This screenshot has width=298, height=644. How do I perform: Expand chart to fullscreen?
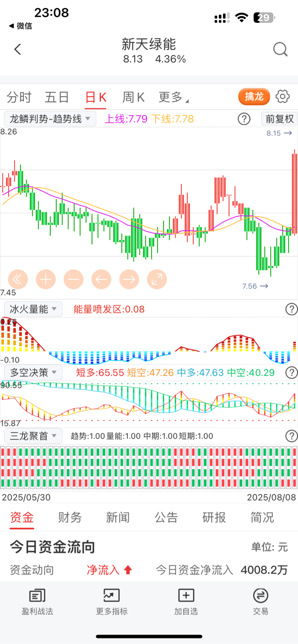pyautogui.click(x=157, y=279)
